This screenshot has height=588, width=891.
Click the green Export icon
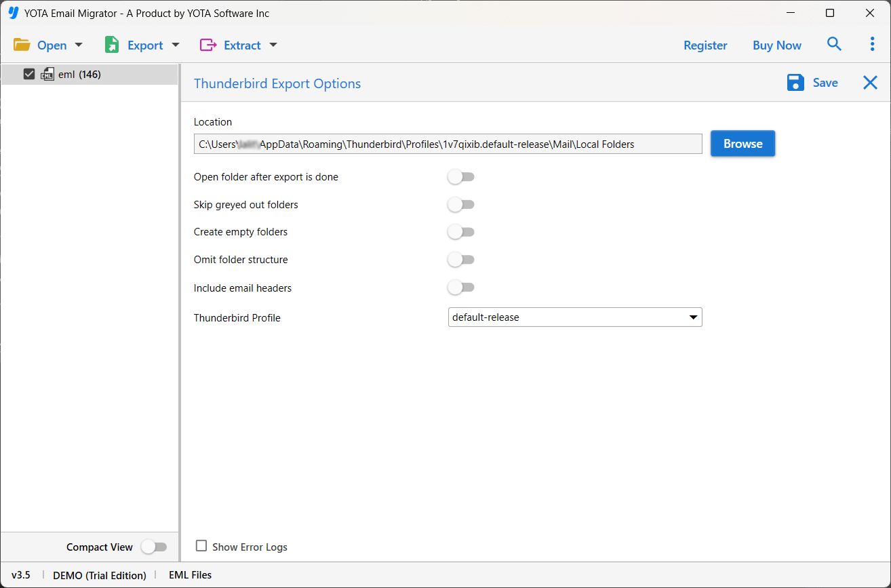[x=111, y=44]
